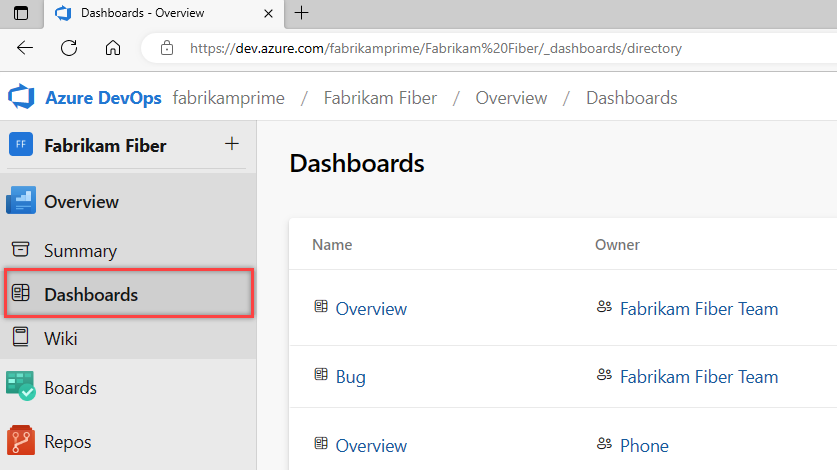Click the Boards hub icon
The image size is (837, 470).
coord(21,386)
